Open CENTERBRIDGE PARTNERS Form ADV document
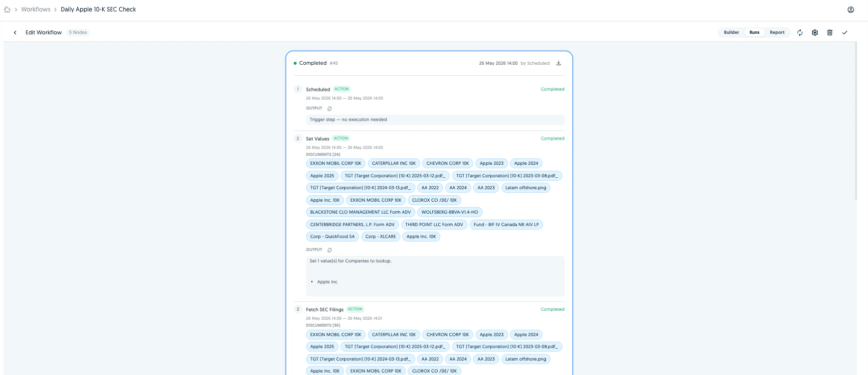Screen dimensions: 868x375 352,225
